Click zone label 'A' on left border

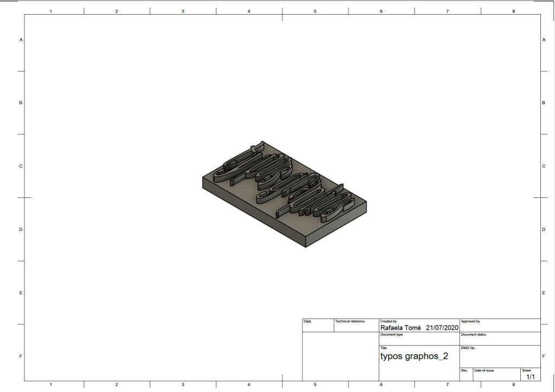tap(21, 40)
